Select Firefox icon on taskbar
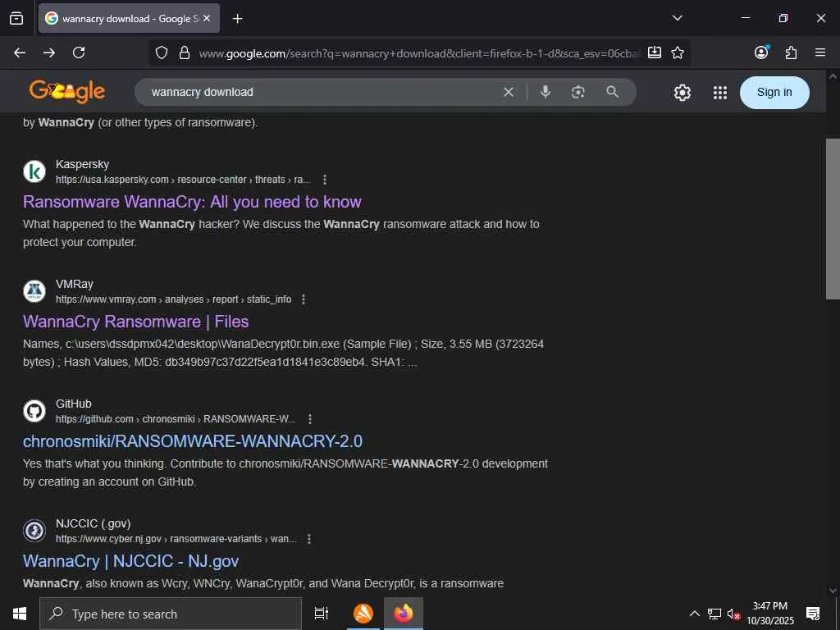 coord(404,614)
